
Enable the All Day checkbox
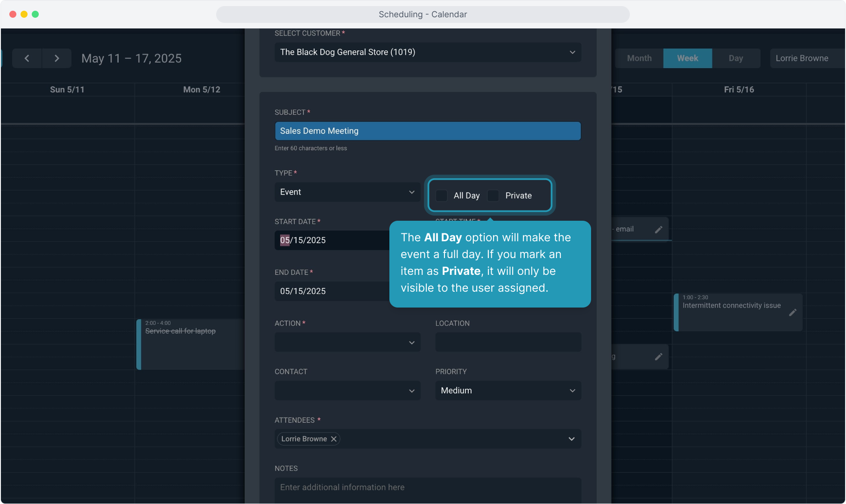[x=442, y=196]
